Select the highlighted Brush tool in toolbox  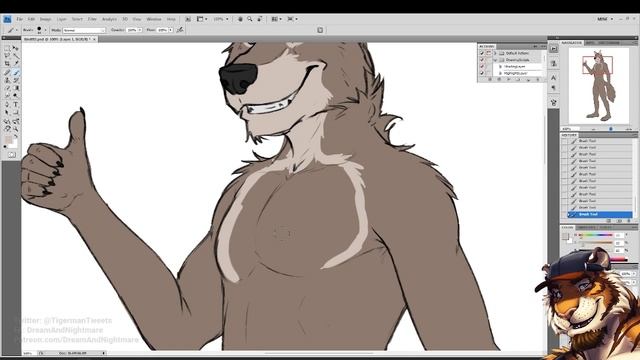(16, 73)
